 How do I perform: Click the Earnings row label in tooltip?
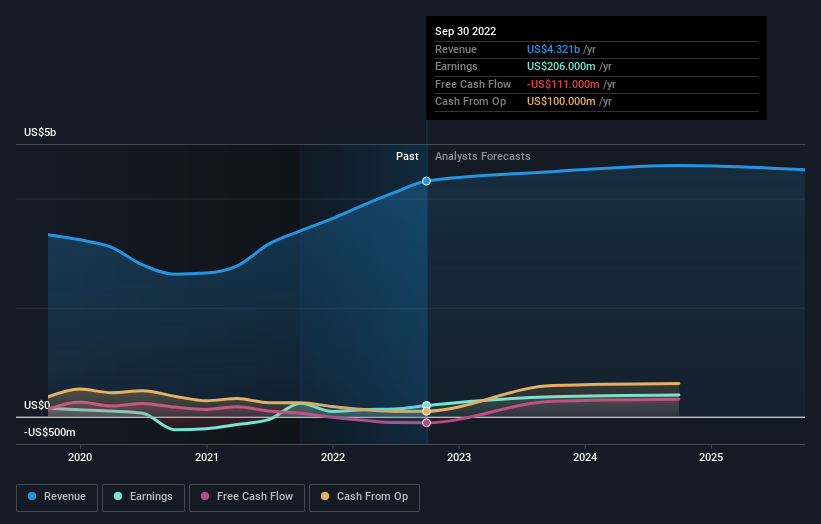456,66
